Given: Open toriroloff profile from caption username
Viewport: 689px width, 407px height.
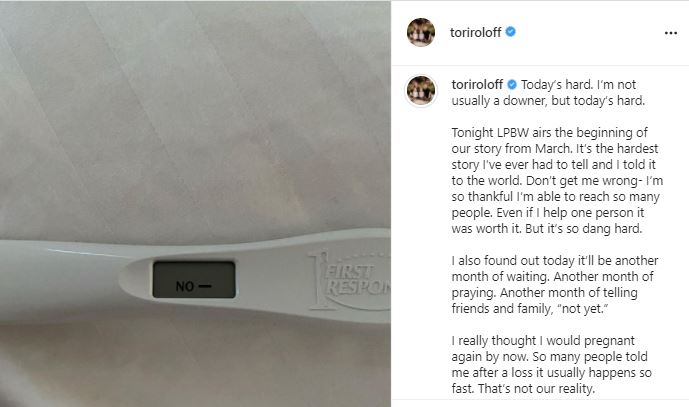Looking at the screenshot, I should 477,84.
